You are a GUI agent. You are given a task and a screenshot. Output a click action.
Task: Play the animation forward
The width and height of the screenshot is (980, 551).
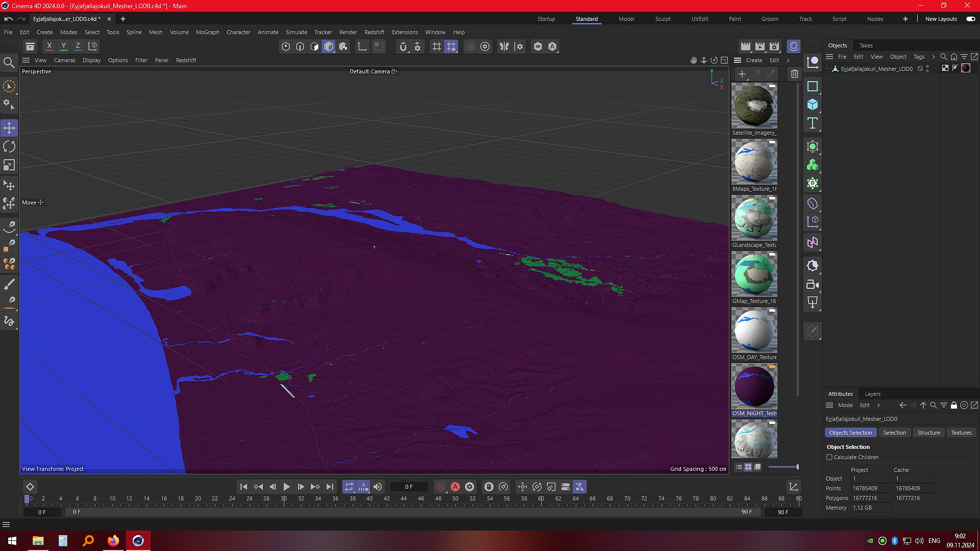(x=287, y=487)
